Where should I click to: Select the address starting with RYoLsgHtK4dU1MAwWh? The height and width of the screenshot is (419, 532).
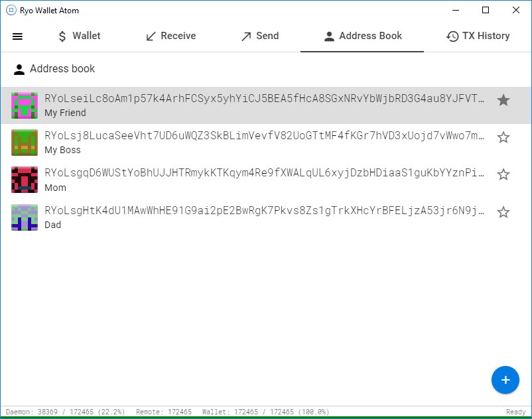(x=265, y=211)
